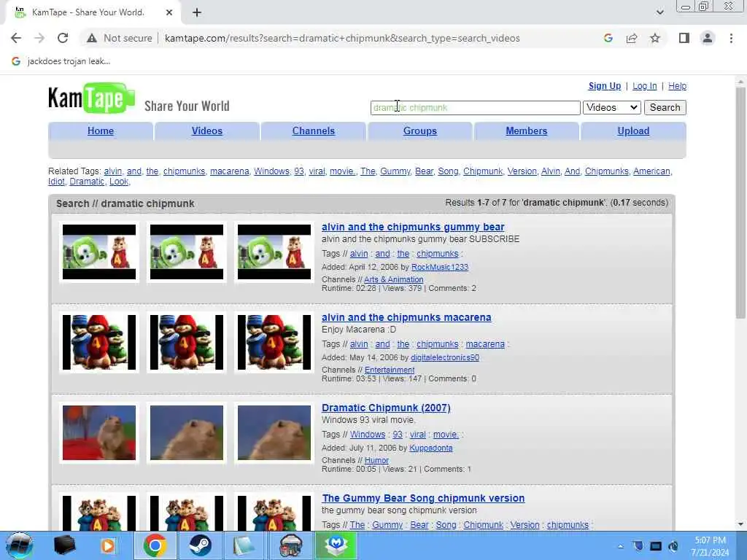Click first Dramatic Chipmunk thumbnail with red background
This screenshot has height=560, width=747.
click(99, 433)
